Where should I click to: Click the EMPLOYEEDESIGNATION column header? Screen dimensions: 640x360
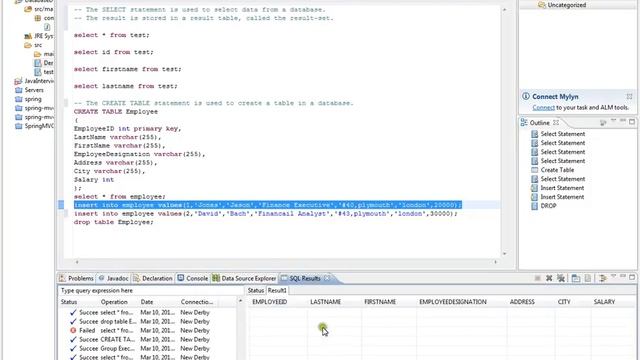tap(453, 302)
